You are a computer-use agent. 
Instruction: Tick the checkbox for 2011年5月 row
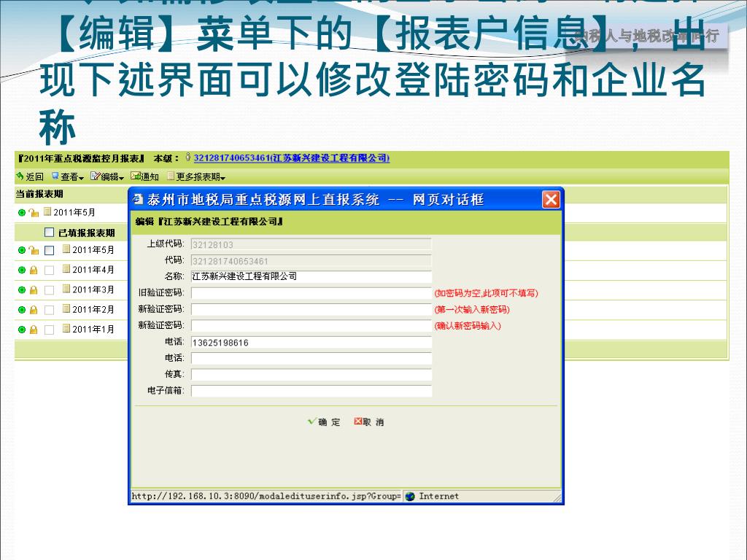point(49,250)
